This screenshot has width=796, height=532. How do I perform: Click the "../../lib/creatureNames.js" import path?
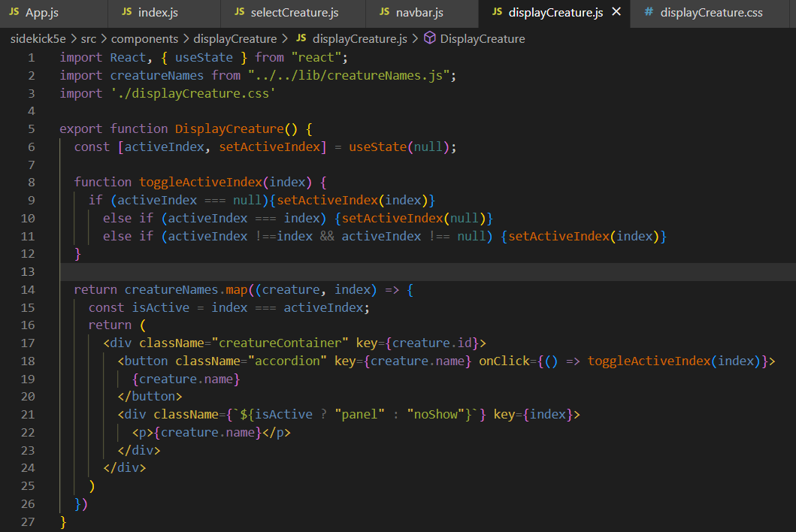[349, 76]
